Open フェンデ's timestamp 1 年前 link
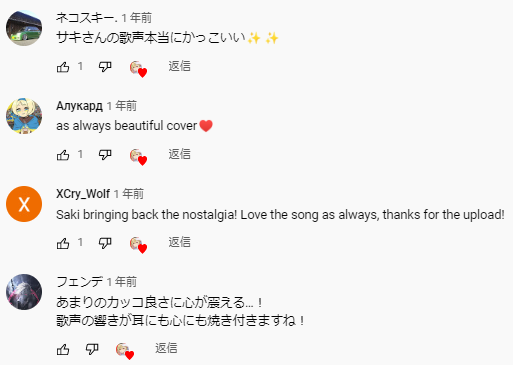 point(122,282)
